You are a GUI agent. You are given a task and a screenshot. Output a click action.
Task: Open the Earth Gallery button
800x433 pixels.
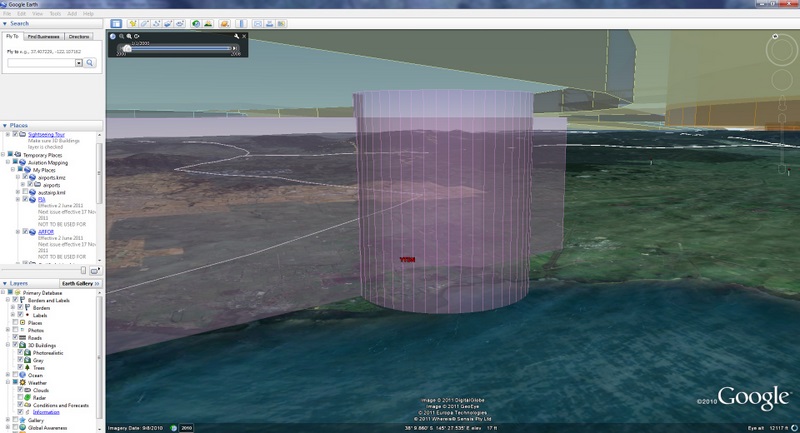point(81,283)
